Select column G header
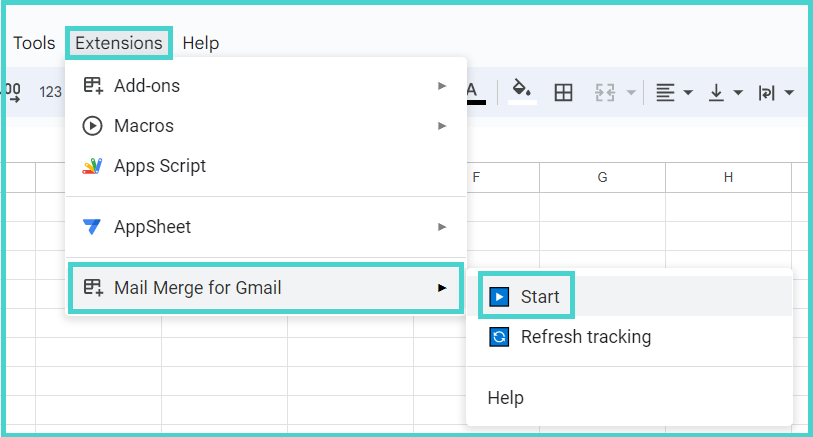This screenshot has height=437, width=813. (x=602, y=177)
